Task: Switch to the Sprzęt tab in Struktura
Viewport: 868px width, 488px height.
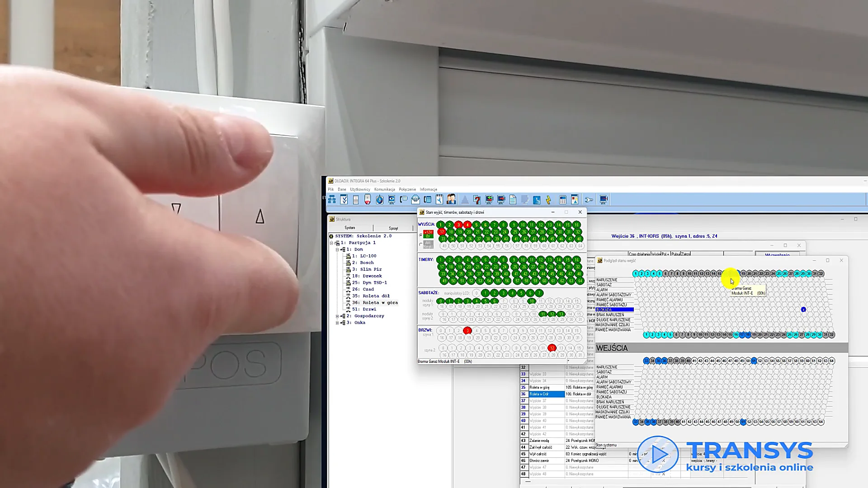Action: 393,228
